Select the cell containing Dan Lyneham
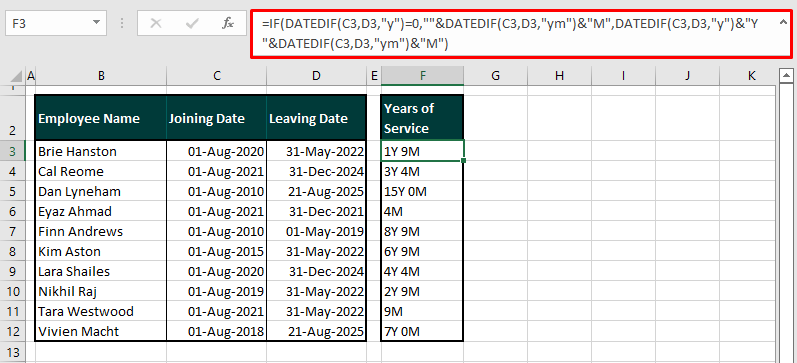797x363 pixels. pos(101,192)
